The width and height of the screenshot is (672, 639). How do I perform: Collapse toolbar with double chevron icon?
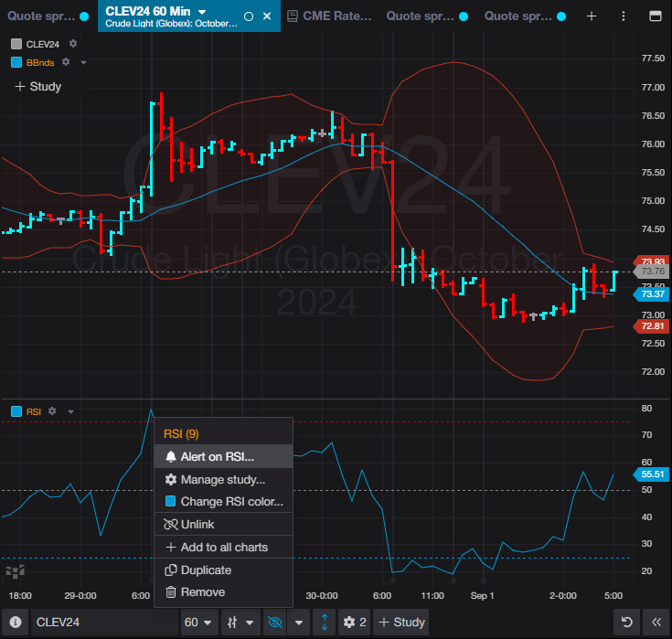(x=656, y=623)
